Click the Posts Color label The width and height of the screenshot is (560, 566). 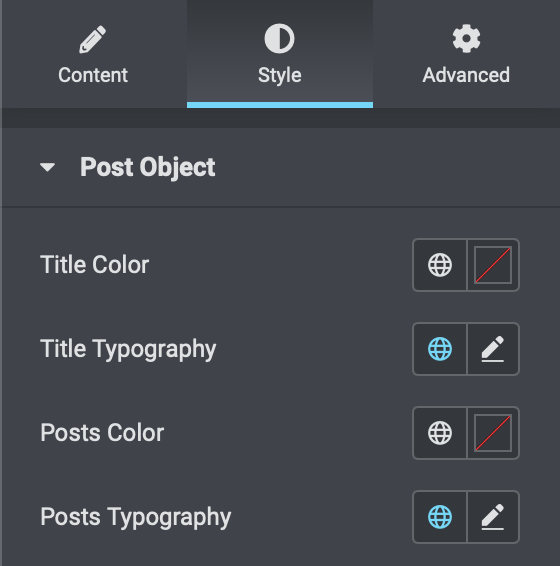point(102,433)
